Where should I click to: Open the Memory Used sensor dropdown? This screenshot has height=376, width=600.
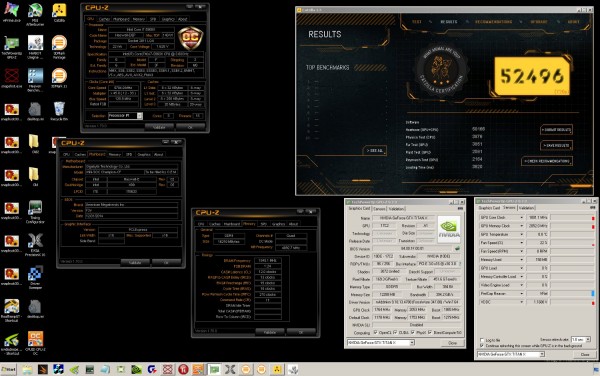click(x=521, y=260)
